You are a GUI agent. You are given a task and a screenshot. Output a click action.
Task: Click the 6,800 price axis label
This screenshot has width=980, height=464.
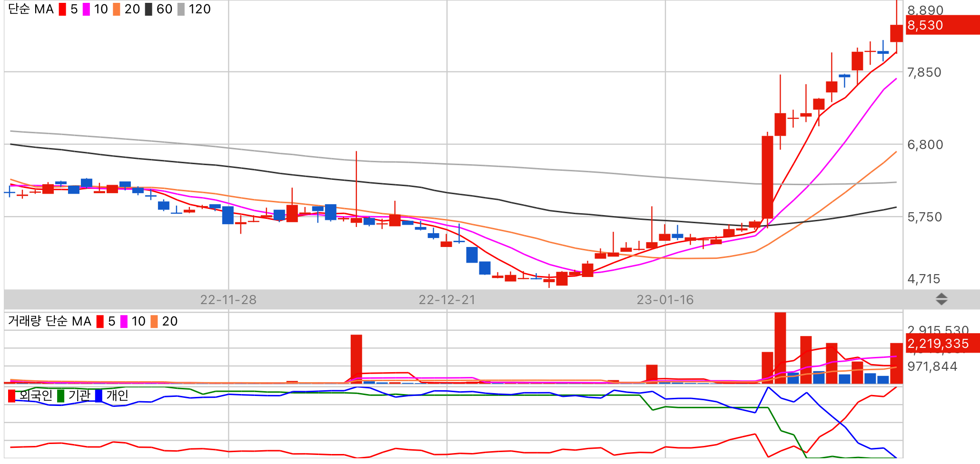point(925,145)
